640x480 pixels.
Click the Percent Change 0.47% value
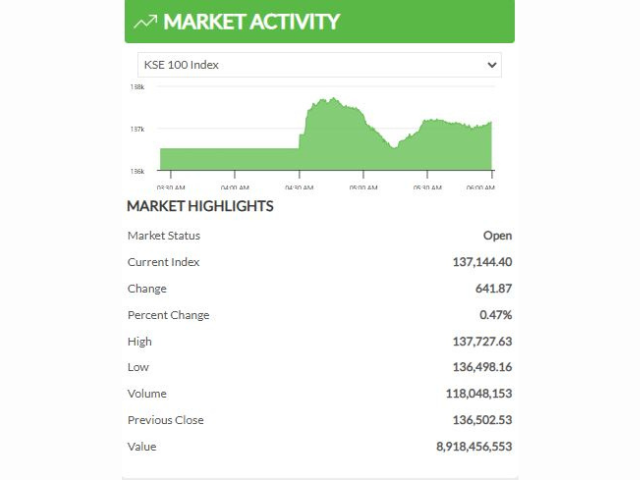(496, 315)
